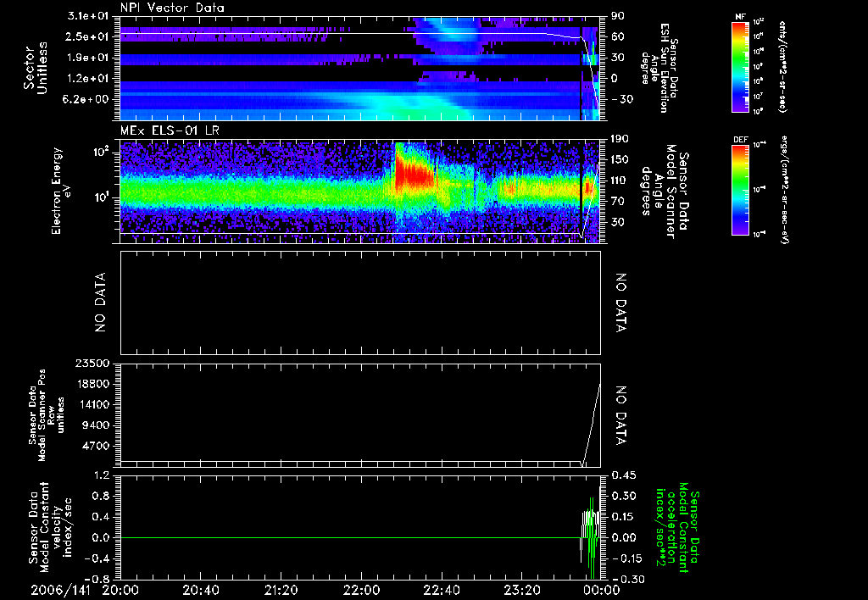Click the left 'NO DATA' label of empty panel
The image size is (868, 600).
pos(100,303)
